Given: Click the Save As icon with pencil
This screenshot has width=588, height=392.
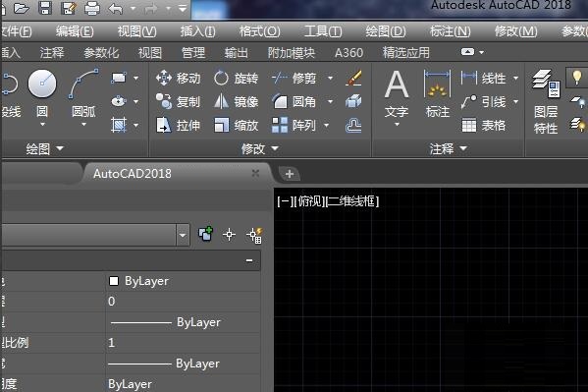Looking at the screenshot, I should pyautogui.click(x=69, y=8).
